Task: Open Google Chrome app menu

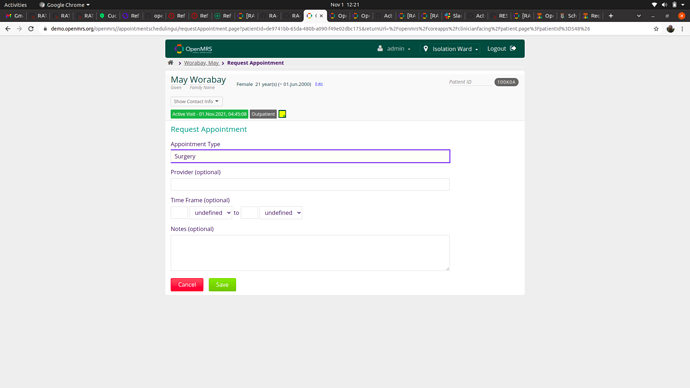Action: click(x=64, y=5)
